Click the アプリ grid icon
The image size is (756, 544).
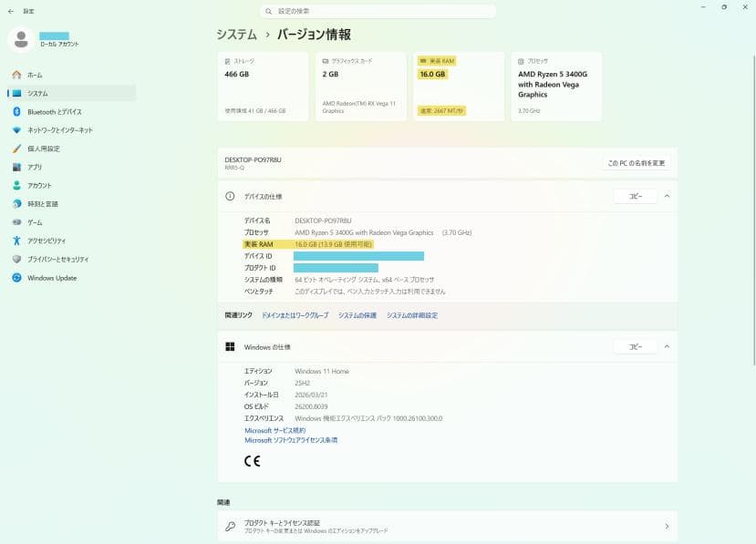pyautogui.click(x=17, y=167)
